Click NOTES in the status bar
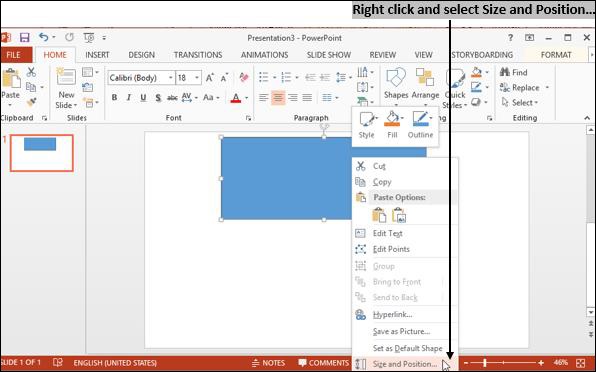Image resolution: width=596 pixels, height=372 pixels. 268,363
